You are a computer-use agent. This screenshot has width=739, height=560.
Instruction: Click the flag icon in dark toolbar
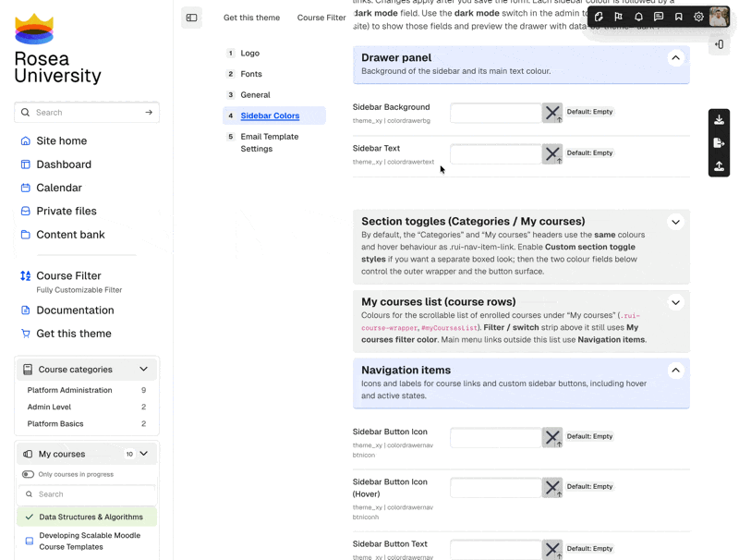(618, 17)
